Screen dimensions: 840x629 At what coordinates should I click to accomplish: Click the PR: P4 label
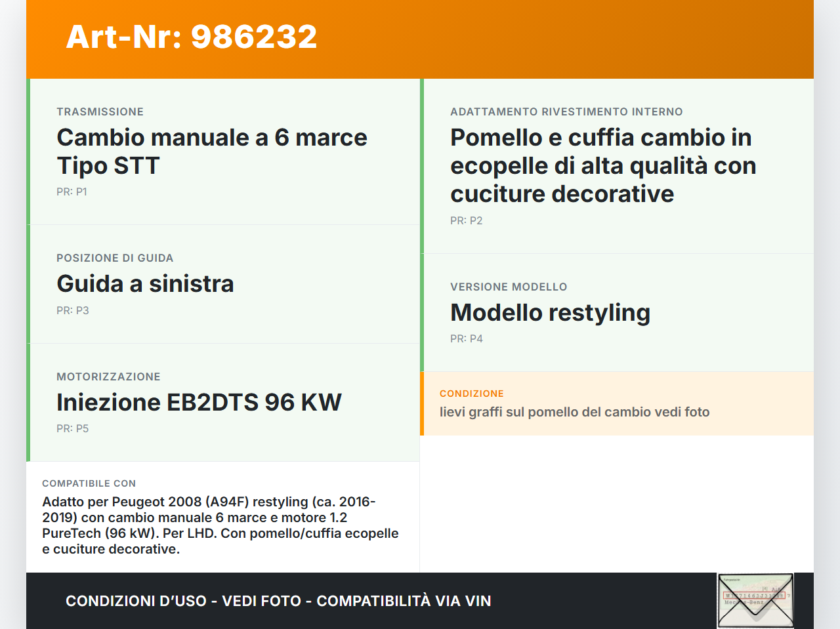466,338
